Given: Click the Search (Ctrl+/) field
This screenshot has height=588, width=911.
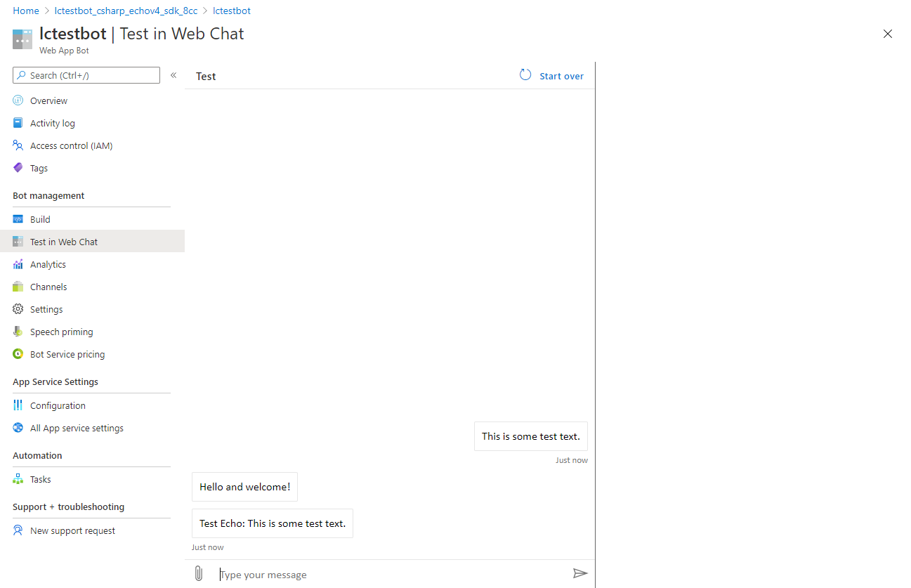Looking at the screenshot, I should [x=86, y=75].
